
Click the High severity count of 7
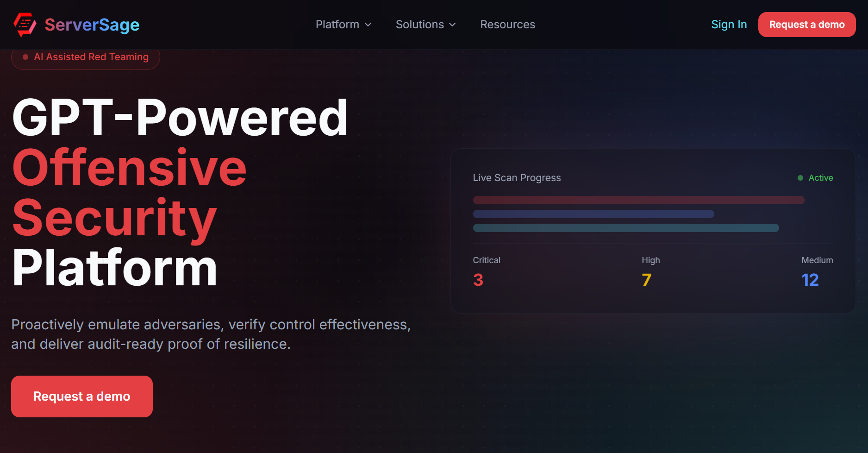point(646,279)
